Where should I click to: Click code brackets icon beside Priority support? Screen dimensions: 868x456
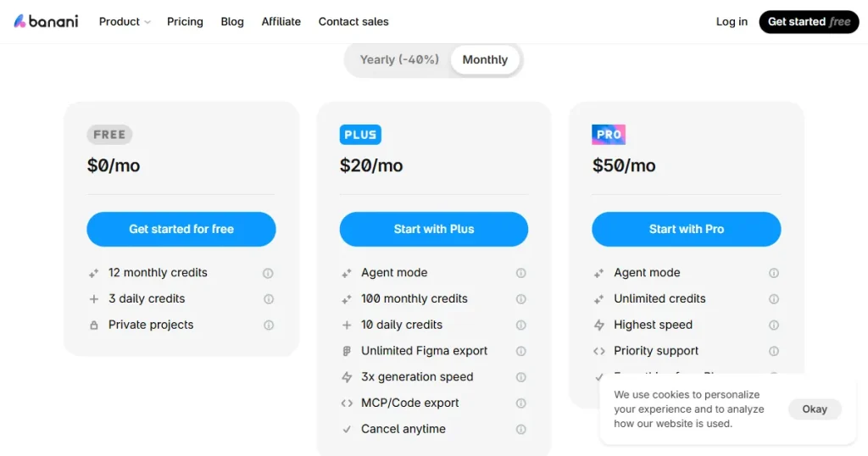tap(599, 351)
